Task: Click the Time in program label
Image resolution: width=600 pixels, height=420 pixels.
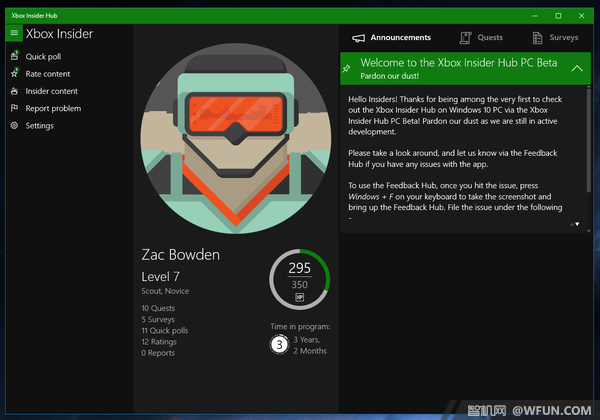Action: 300,327
